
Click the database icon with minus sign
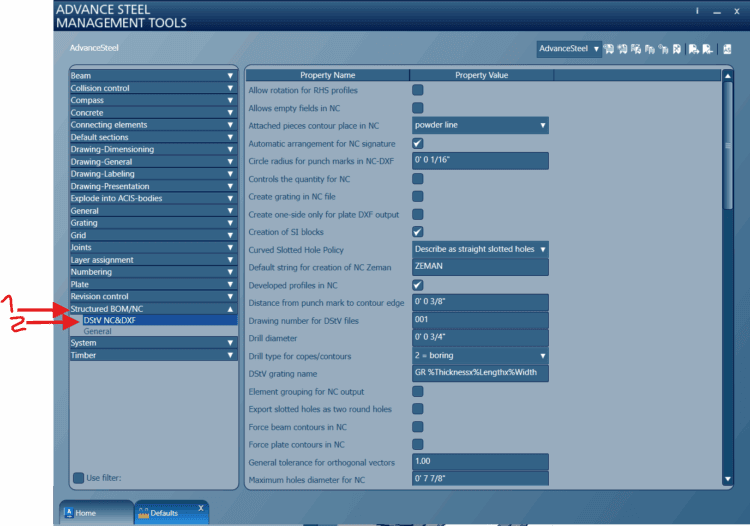pyautogui.click(x=707, y=49)
